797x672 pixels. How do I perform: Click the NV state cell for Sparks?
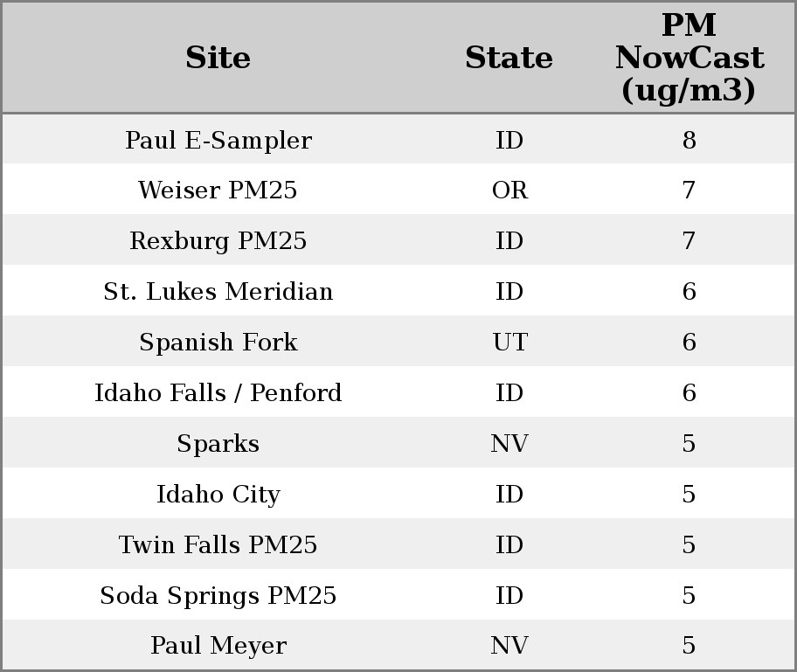coord(509,444)
